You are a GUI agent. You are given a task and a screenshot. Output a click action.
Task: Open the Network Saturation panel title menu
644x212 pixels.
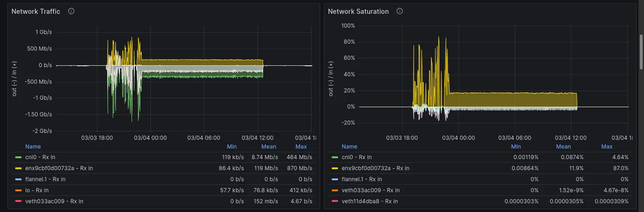point(358,11)
